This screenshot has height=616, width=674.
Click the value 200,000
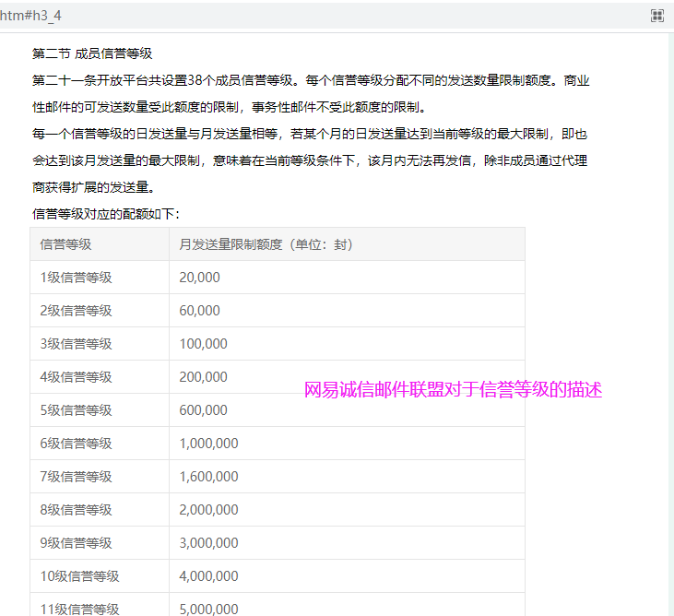point(203,377)
